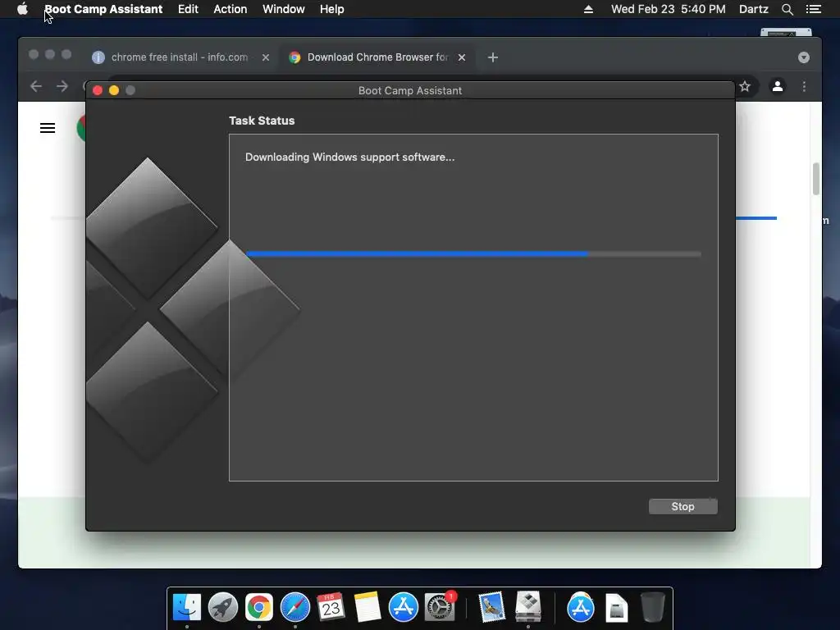Close the Boot Camp Assistant window
The image size is (840, 630).
[x=98, y=90]
